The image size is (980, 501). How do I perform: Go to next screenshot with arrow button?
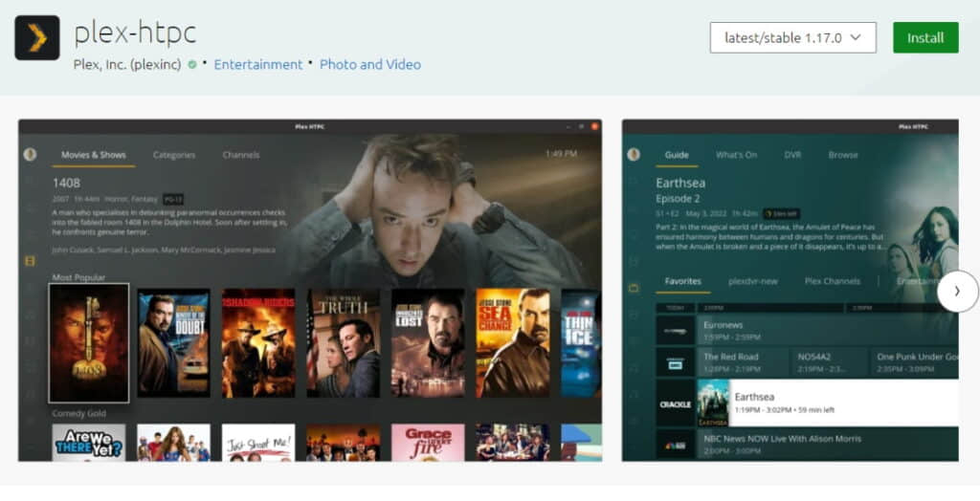[957, 291]
